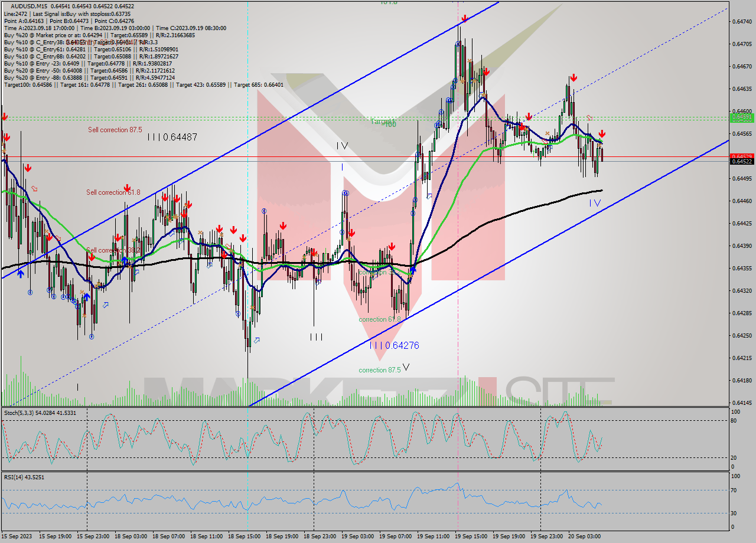756x543 pixels.
Task: Click price level 0.64740 on axis
Action: point(742,22)
